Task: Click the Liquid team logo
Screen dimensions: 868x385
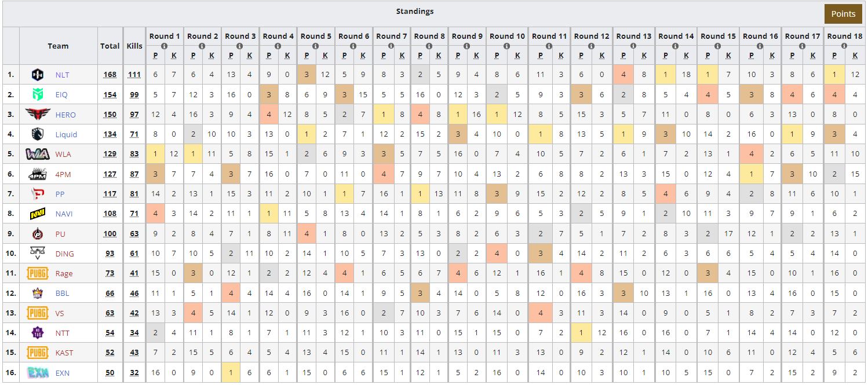Action: [x=38, y=134]
